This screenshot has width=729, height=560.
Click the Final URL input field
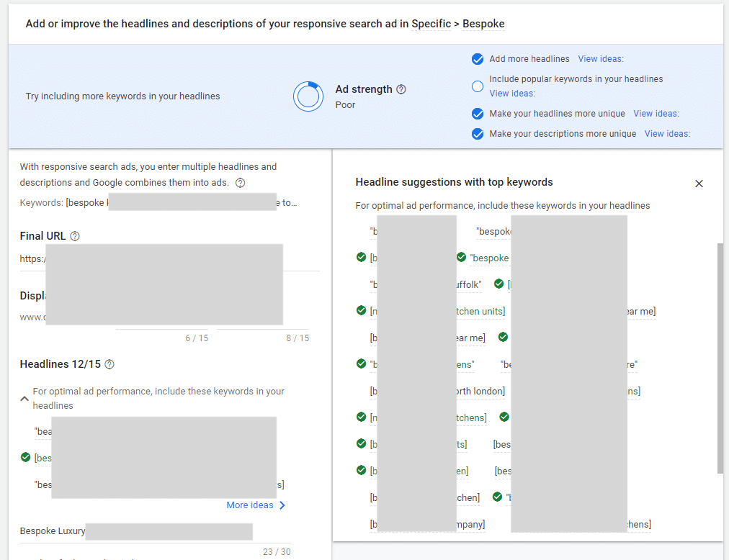click(169, 258)
